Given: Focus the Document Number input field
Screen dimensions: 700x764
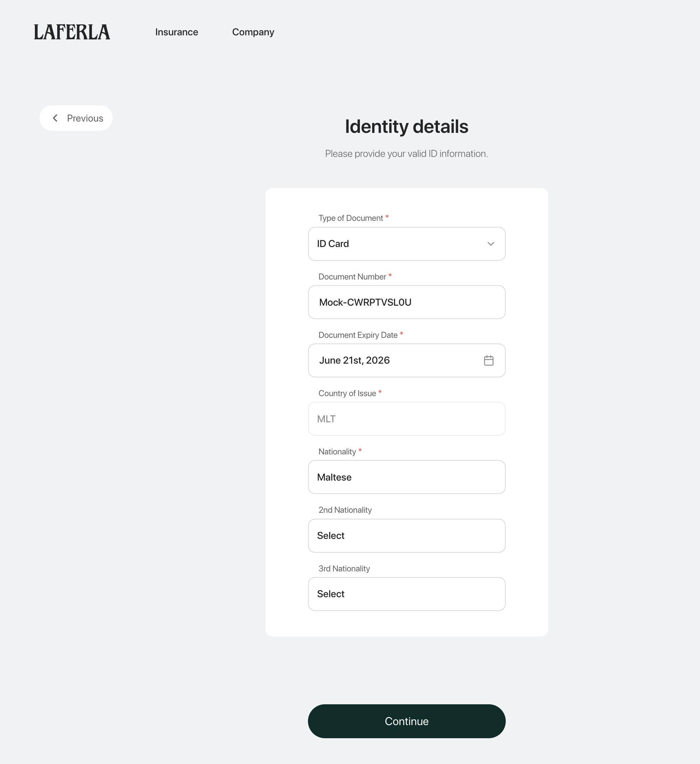Looking at the screenshot, I should (x=407, y=302).
